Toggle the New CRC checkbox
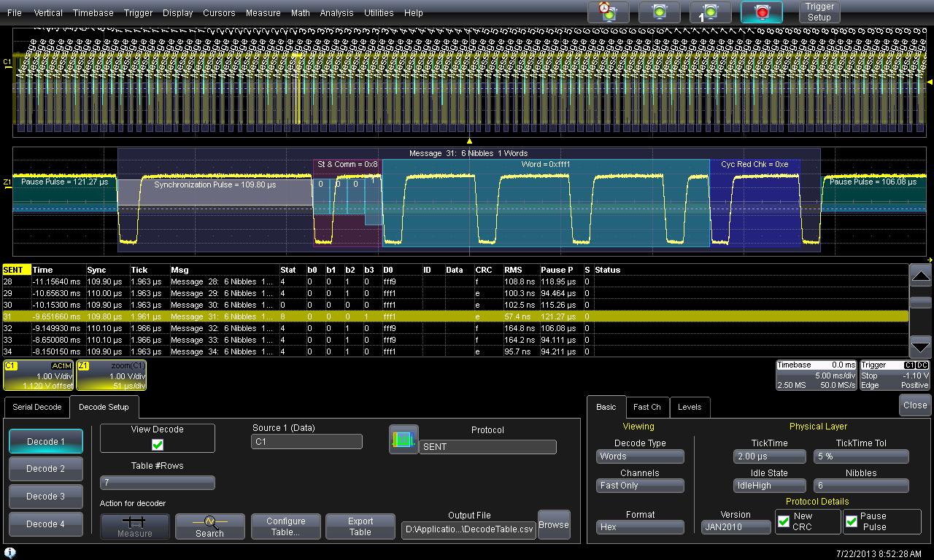 (x=784, y=521)
